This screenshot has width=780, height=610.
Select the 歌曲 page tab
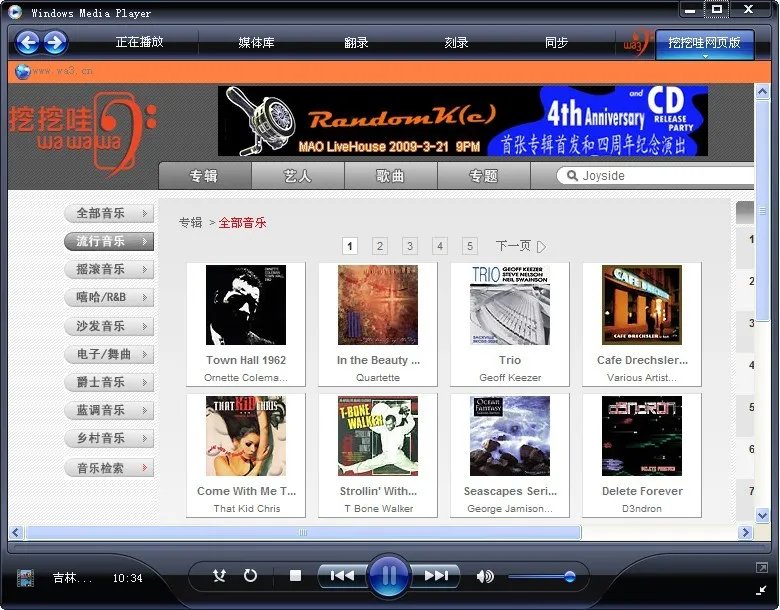coord(390,176)
